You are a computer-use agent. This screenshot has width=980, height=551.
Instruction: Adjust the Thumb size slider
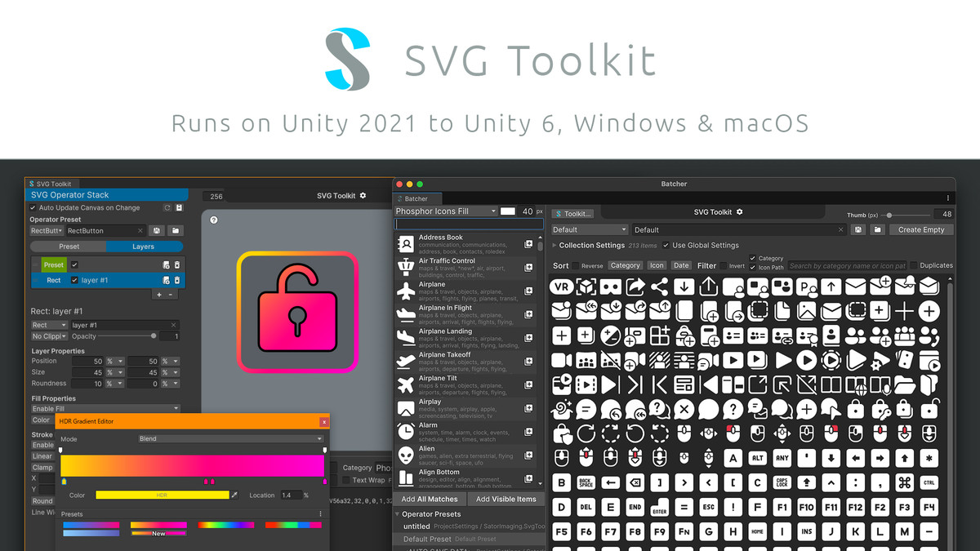904,215
